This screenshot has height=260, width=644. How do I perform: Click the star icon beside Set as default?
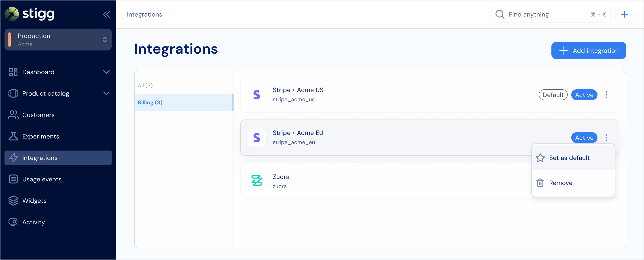(540, 158)
